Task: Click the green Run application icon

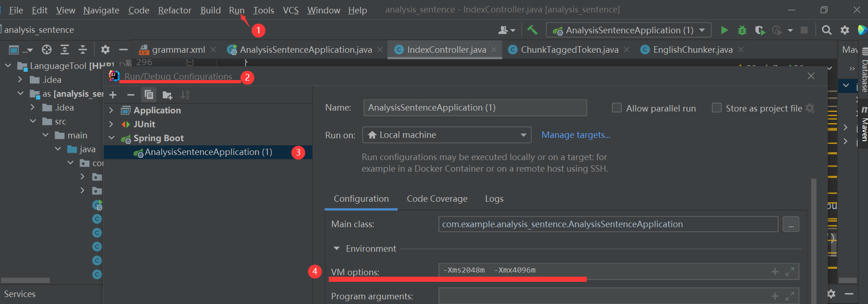Action: coord(724,31)
